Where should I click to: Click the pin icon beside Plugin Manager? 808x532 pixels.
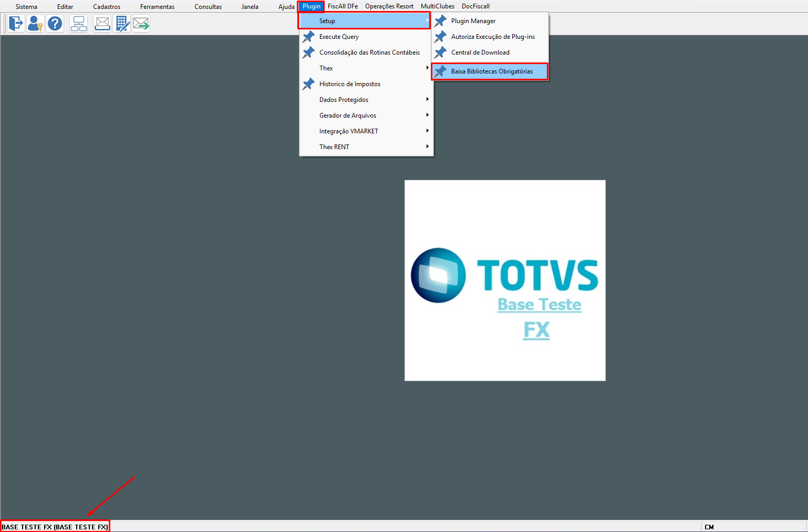(441, 21)
